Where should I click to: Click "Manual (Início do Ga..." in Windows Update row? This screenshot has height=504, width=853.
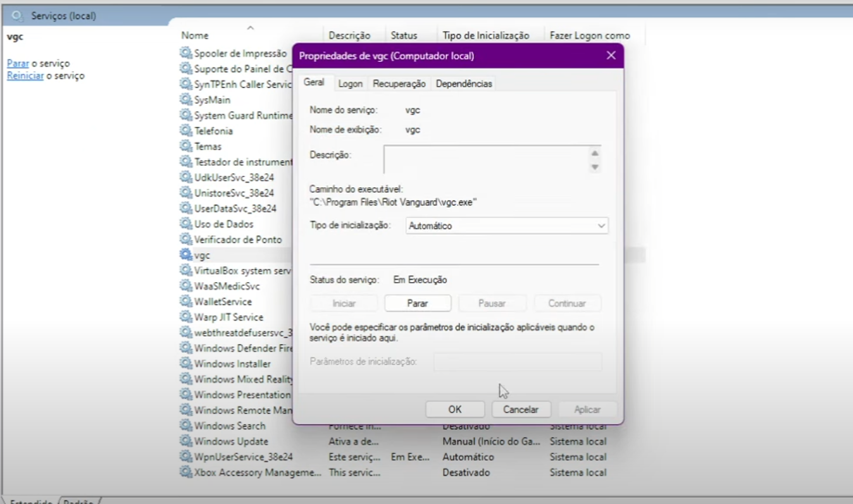click(x=492, y=441)
